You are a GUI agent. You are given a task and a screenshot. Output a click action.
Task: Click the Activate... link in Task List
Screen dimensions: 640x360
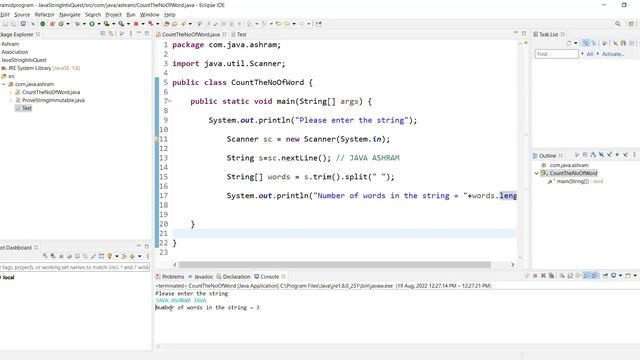pos(613,54)
